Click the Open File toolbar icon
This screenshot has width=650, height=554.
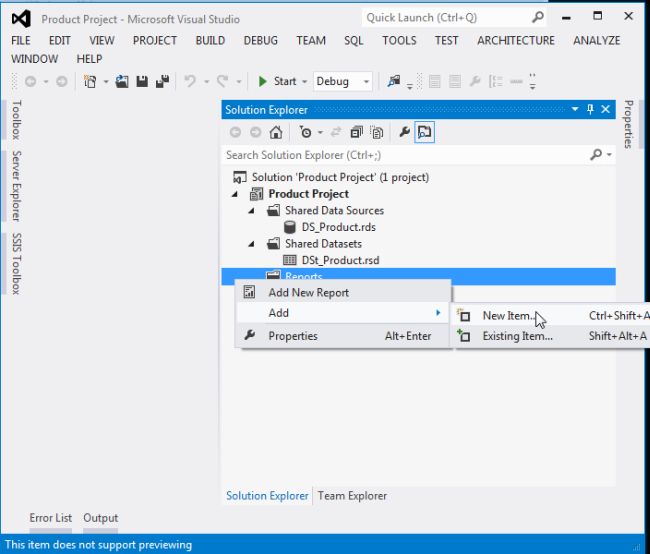tap(122, 81)
